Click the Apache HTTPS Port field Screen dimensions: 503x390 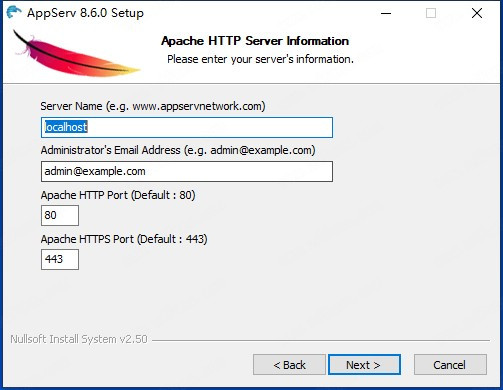point(60,259)
